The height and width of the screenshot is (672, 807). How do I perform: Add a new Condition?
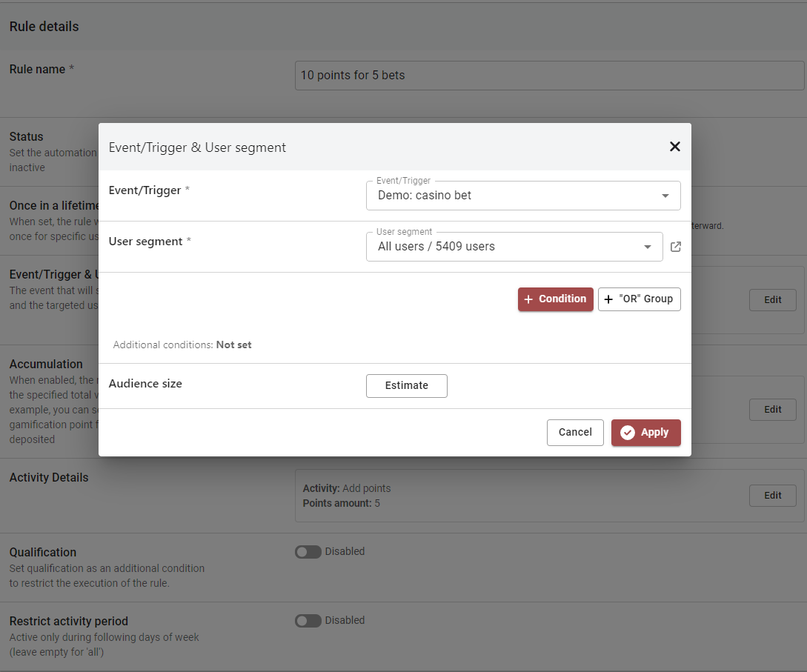tap(555, 299)
